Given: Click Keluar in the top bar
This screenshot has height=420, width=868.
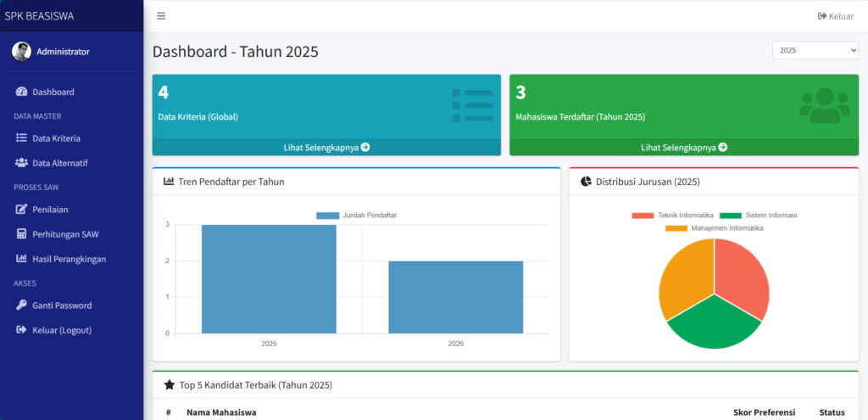Looking at the screenshot, I should [835, 16].
